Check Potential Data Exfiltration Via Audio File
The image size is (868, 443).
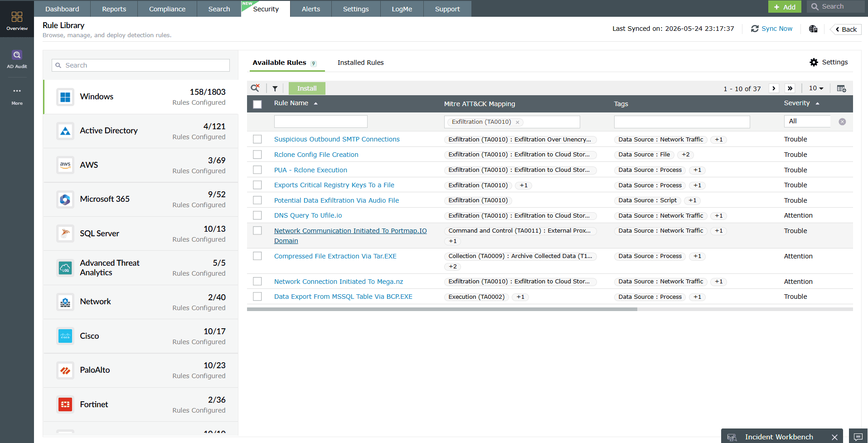[257, 200]
